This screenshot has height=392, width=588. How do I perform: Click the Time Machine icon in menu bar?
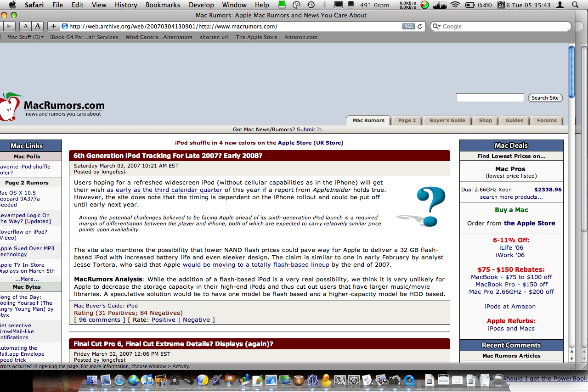[311, 5]
